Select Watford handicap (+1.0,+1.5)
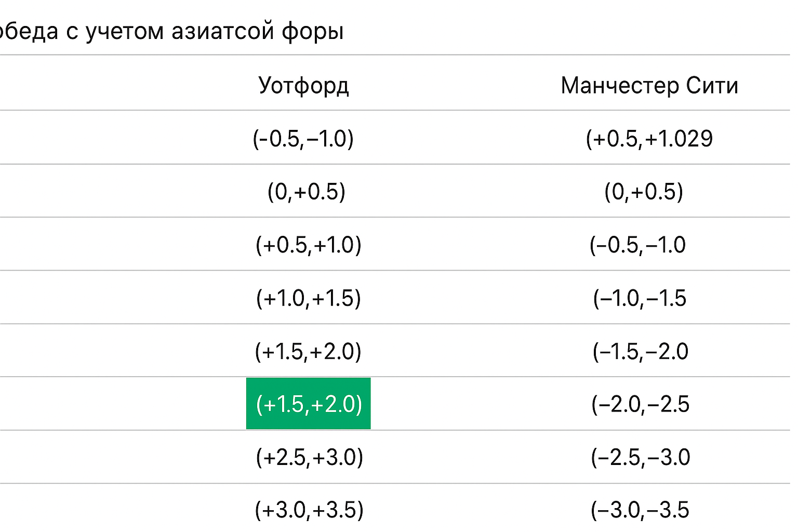798x532 pixels. coord(308,298)
